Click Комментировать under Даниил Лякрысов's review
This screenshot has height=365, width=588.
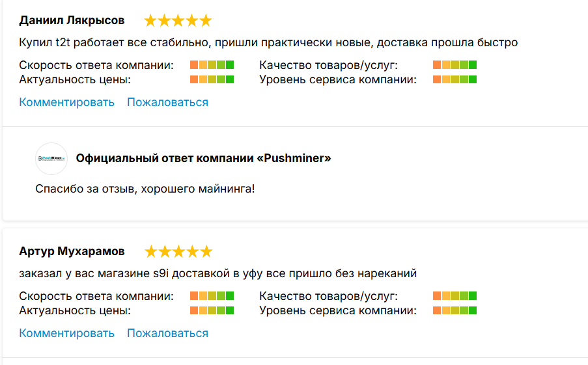point(67,102)
